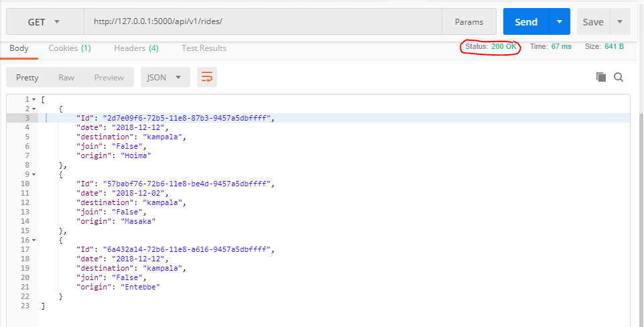Image resolution: width=644 pixels, height=327 pixels.
Task: Click the Time 67 ms value
Action: pyautogui.click(x=561, y=46)
